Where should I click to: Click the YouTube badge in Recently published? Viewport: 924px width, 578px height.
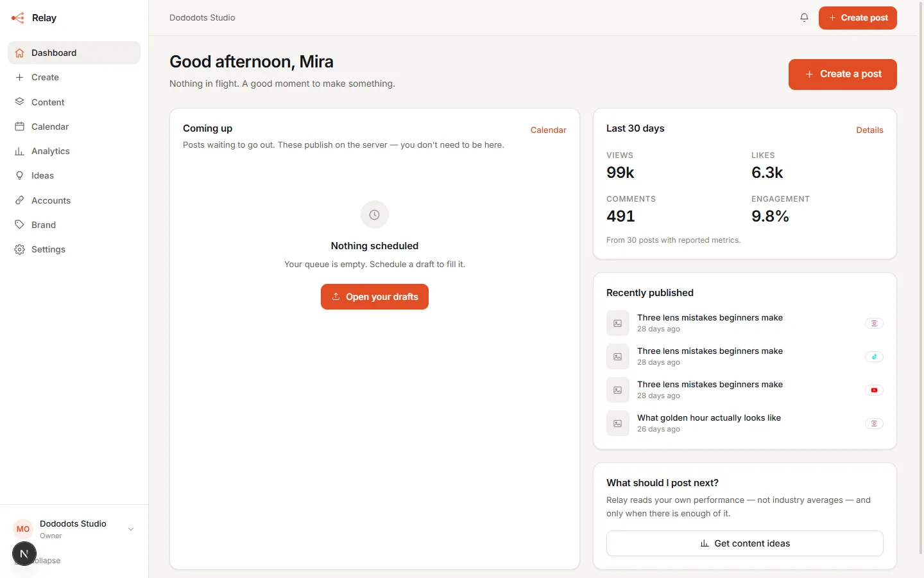[874, 390]
